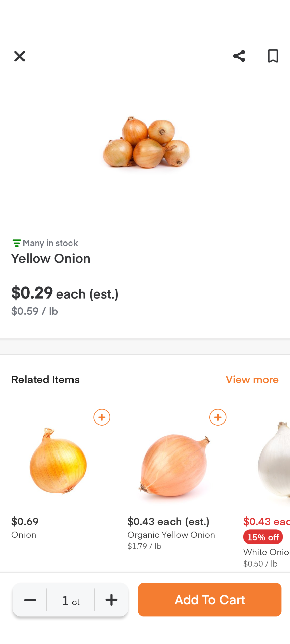Increase quantity with plus button

(111, 600)
